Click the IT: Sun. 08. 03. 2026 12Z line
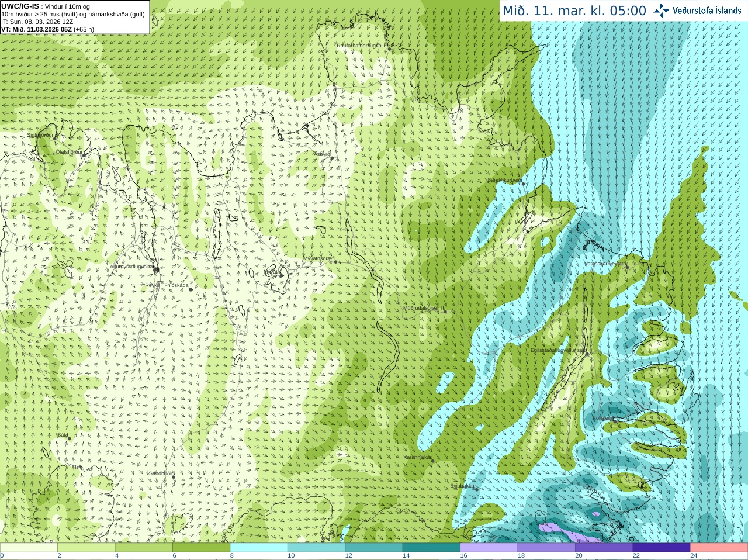This screenshot has height=560, width=748. (37, 22)
